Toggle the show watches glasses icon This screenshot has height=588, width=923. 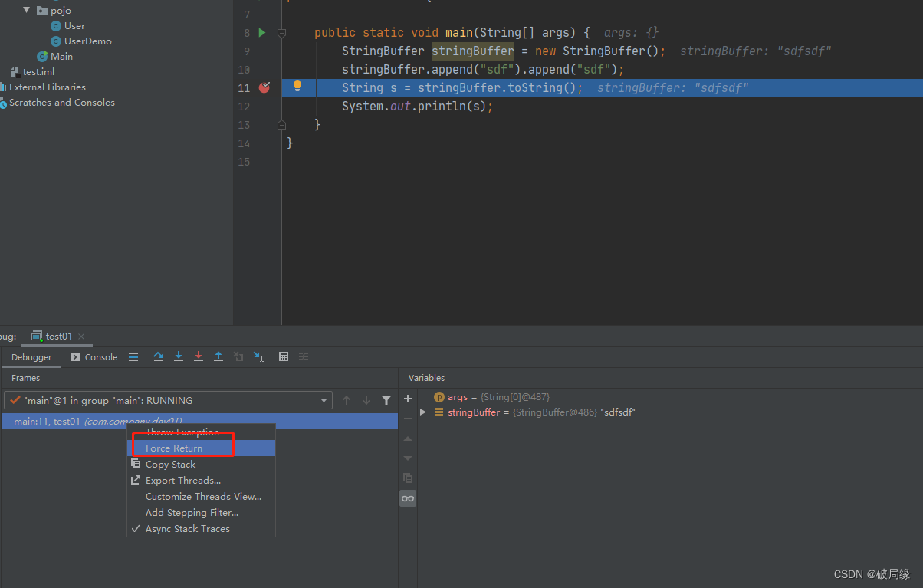408,498
